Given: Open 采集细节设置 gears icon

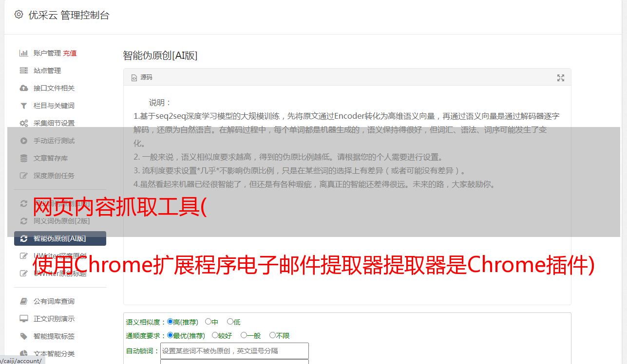Looking at the screenshot, I should pos(23,123).
